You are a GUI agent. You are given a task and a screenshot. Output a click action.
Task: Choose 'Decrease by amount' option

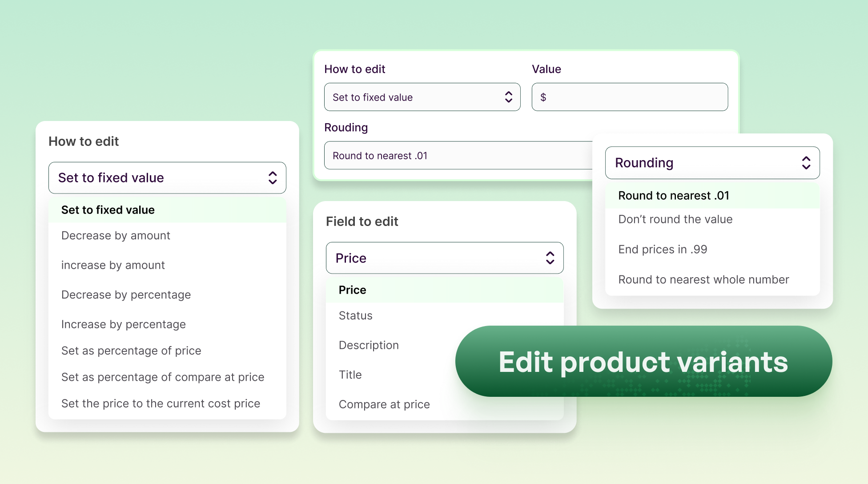pos(116,236)
